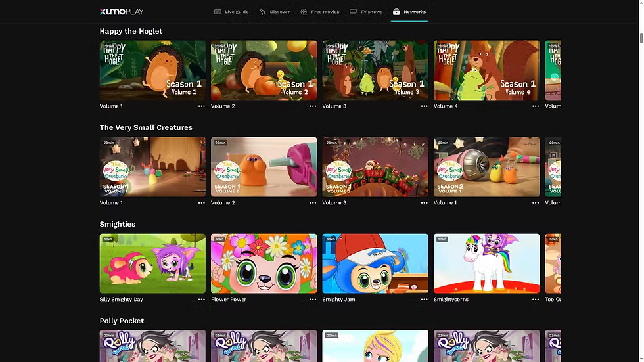Click the Smightycorns title
The image size is (644, 362).
(451, 299)
